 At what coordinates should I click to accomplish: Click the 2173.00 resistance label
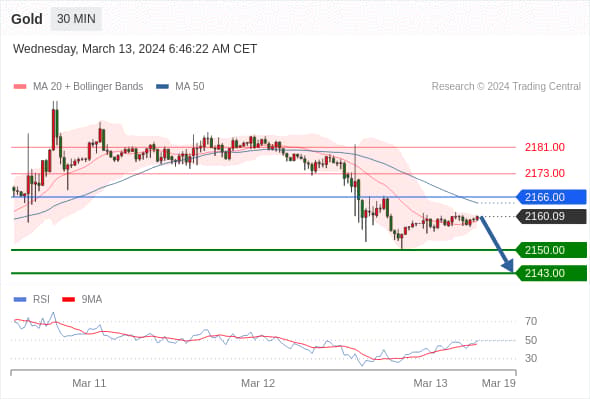coord(545,173)
